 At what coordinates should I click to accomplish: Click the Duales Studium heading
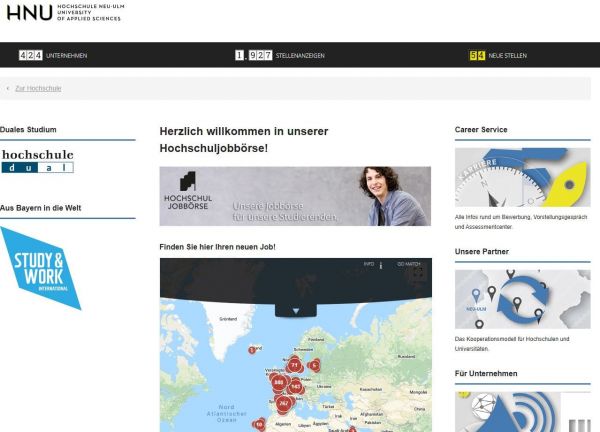pyautogui.click(x=29, y=129)
